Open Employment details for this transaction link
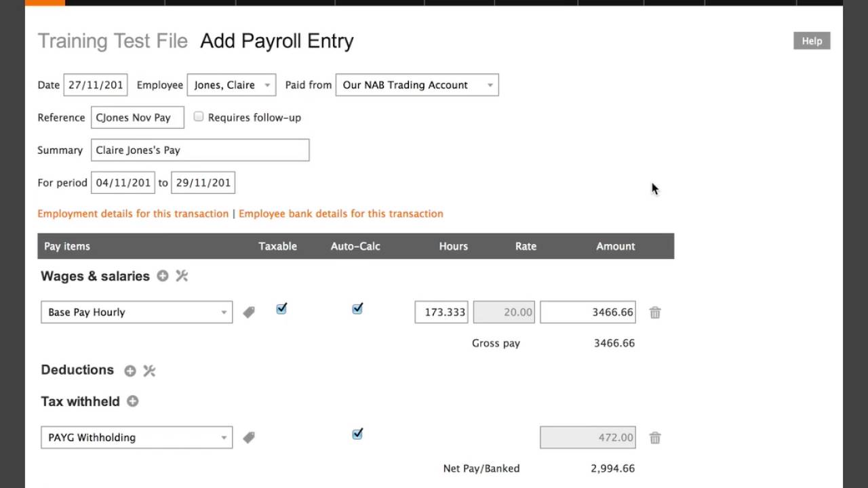This screenshot has height=488, width=868. point(133,213)
